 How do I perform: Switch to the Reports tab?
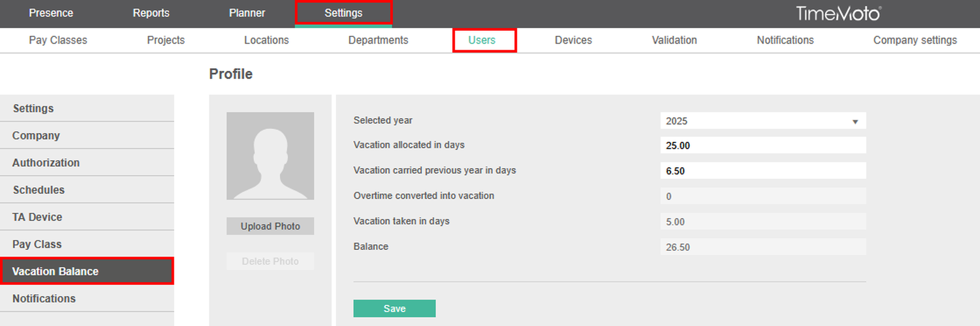click(x=151, y=13)
